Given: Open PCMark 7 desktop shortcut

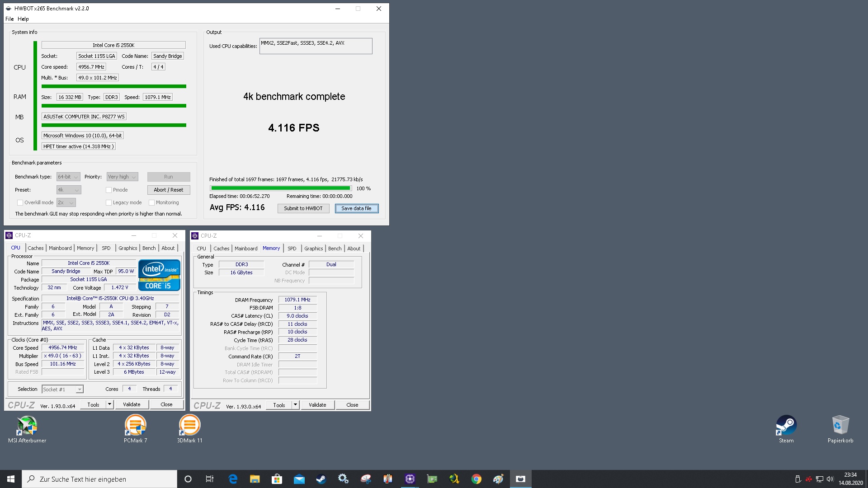Looking at the screenshot, I should click(135, 429).
